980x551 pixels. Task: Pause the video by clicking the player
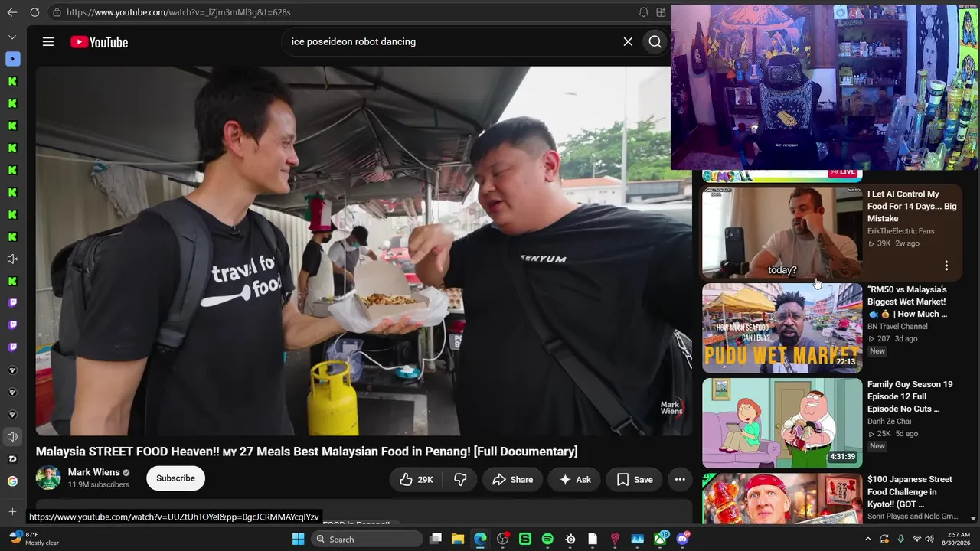click(x=364, y=251)
